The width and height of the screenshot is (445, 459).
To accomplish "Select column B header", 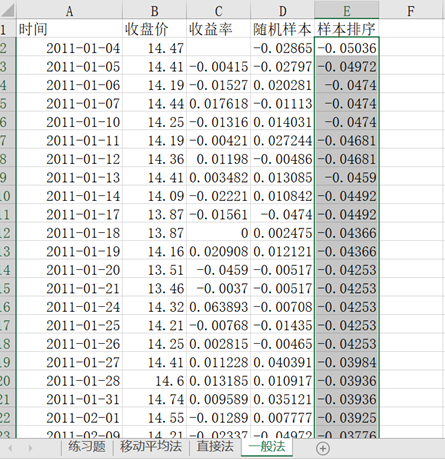I will point(154,10).
